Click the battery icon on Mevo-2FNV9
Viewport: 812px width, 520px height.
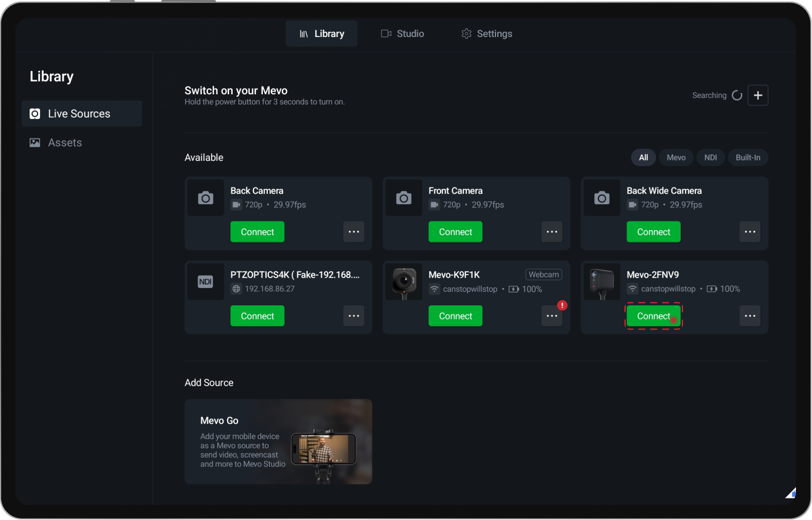tap(711, 289)
